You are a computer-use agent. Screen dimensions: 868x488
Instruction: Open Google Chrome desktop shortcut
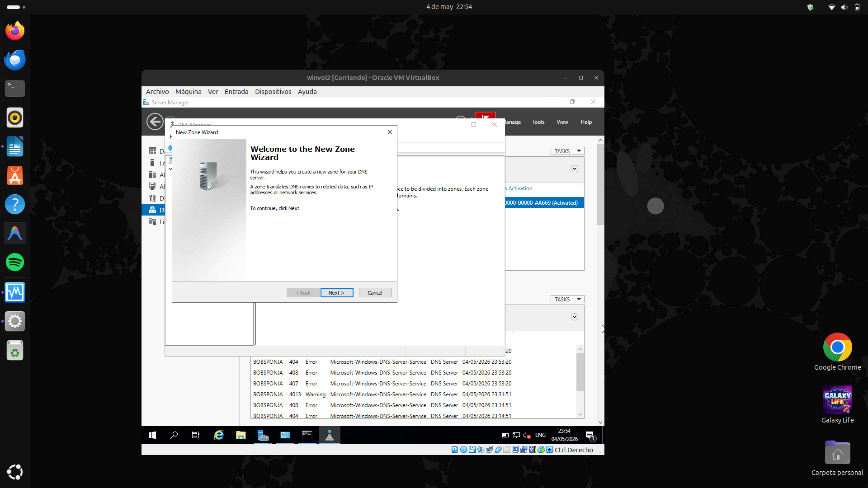(x=837, y=352)
